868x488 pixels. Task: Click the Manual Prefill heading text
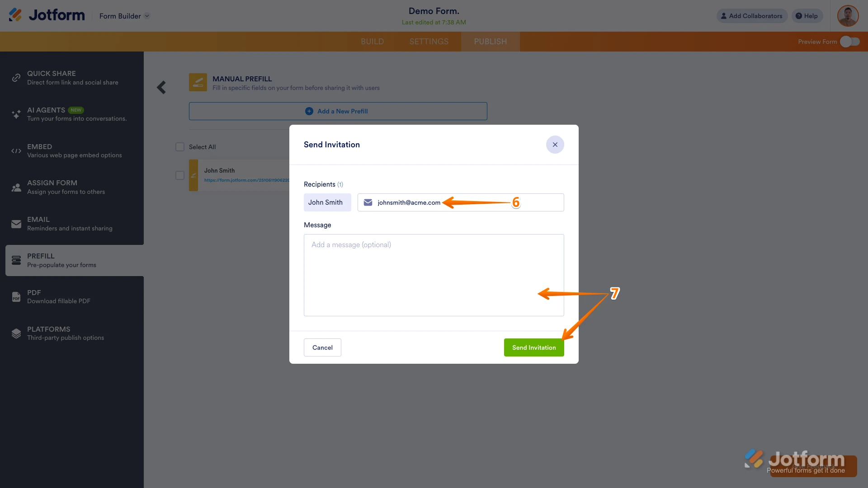coord(242,79)
